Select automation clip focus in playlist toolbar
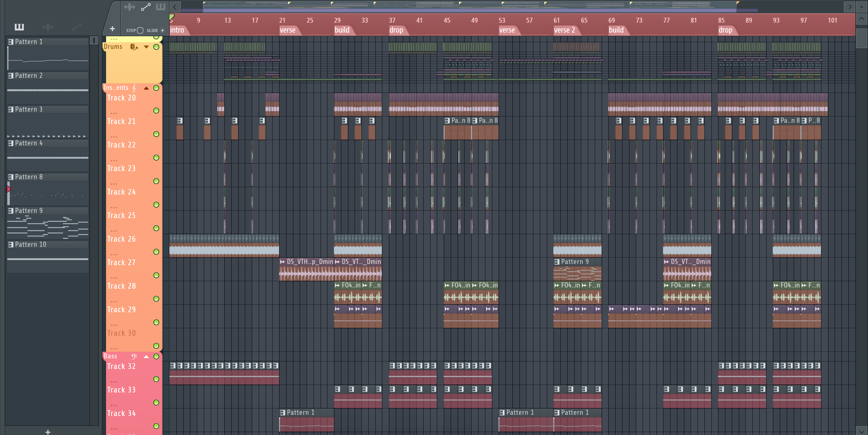The height and width of the screenshot is (435, 868). (146, 7)
